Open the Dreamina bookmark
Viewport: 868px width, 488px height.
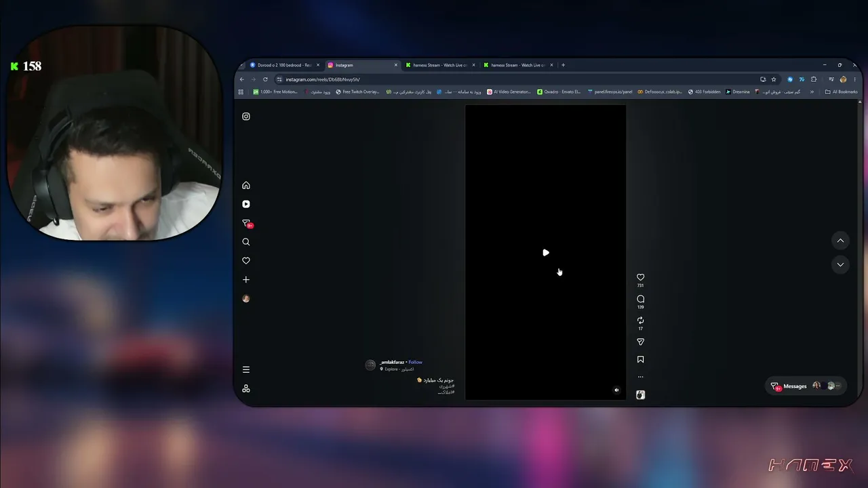pyautogui.click(x=738, y=91)
